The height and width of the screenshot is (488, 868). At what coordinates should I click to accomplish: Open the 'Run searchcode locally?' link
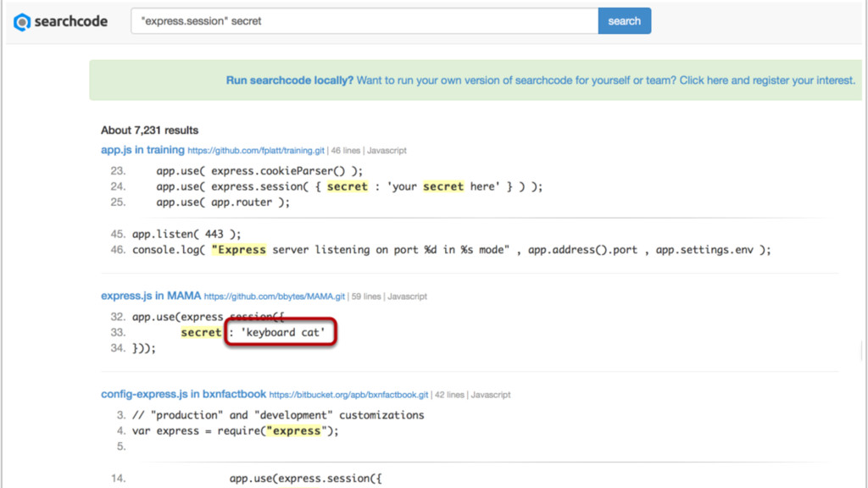click(290, 80)
